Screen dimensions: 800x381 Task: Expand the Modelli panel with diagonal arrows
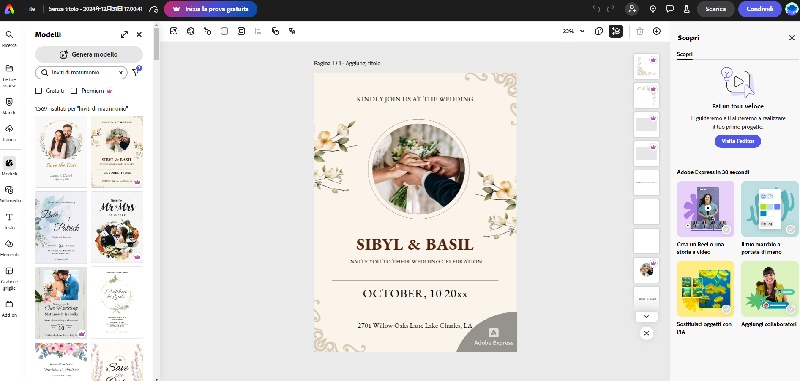pos(124,35)
